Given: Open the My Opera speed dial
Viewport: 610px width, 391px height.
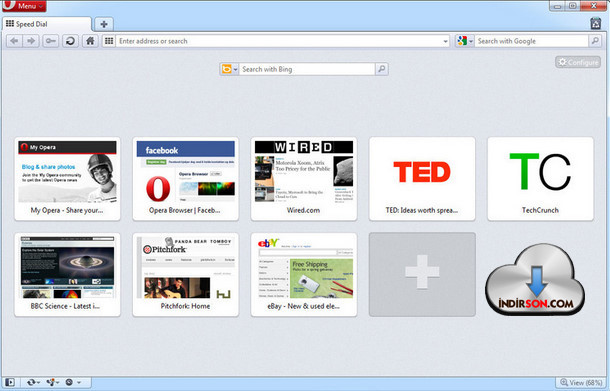Looking at the screenshot, I should point(67,179).
